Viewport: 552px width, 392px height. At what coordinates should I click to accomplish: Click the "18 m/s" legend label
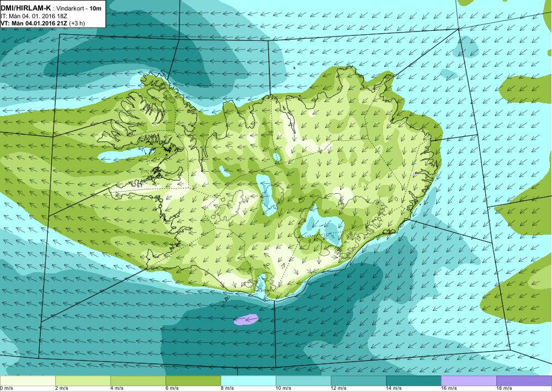tap(505, 388)
